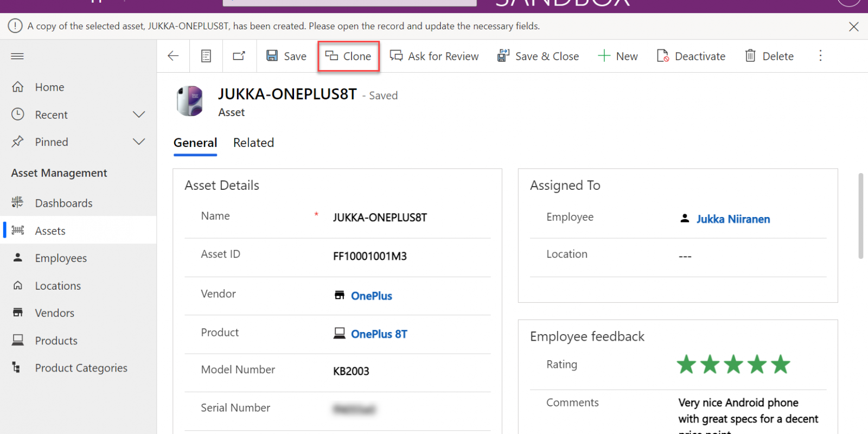Click Ask for Review command

435,56
